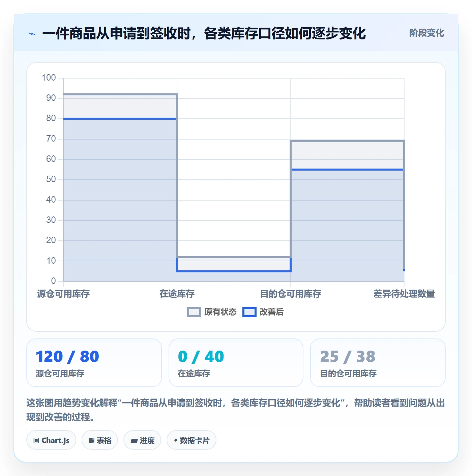Click the y-axis value 100
The image size is (472, 476).
[x=49, y=78]
